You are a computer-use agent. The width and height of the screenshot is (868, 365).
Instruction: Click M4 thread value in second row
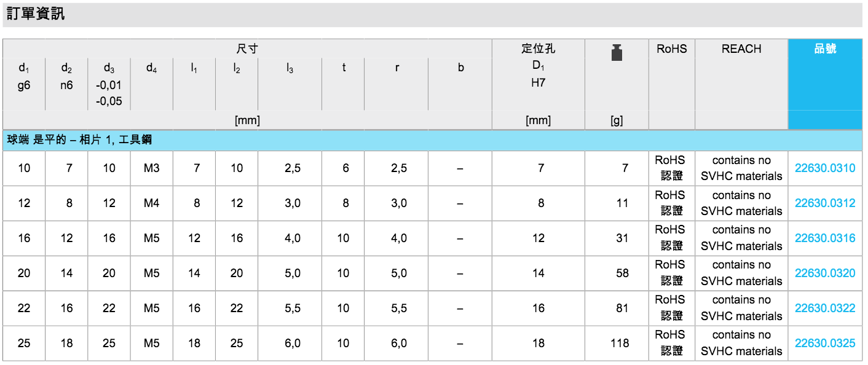click(x=151, y=203)
